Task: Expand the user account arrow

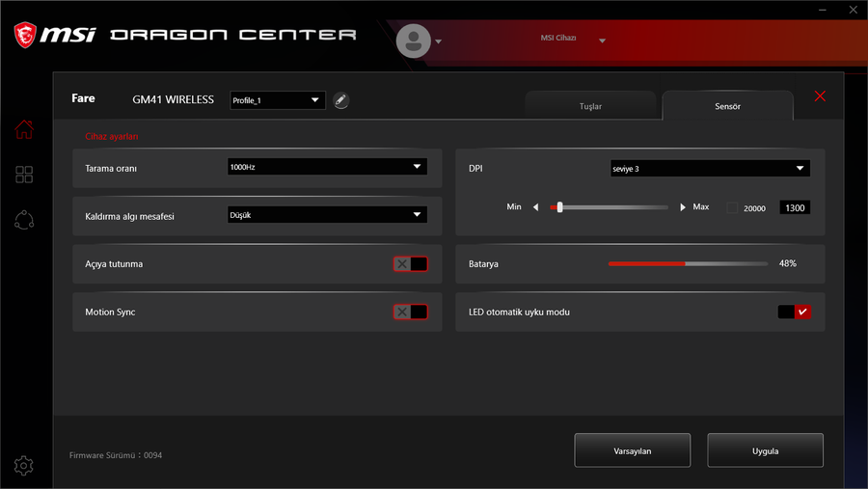Action: (439, 41)
